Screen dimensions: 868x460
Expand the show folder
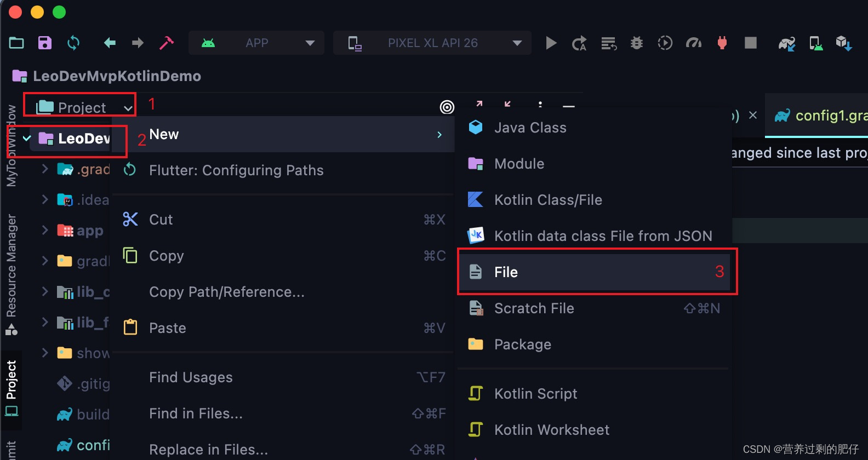[x=45, y=353]
